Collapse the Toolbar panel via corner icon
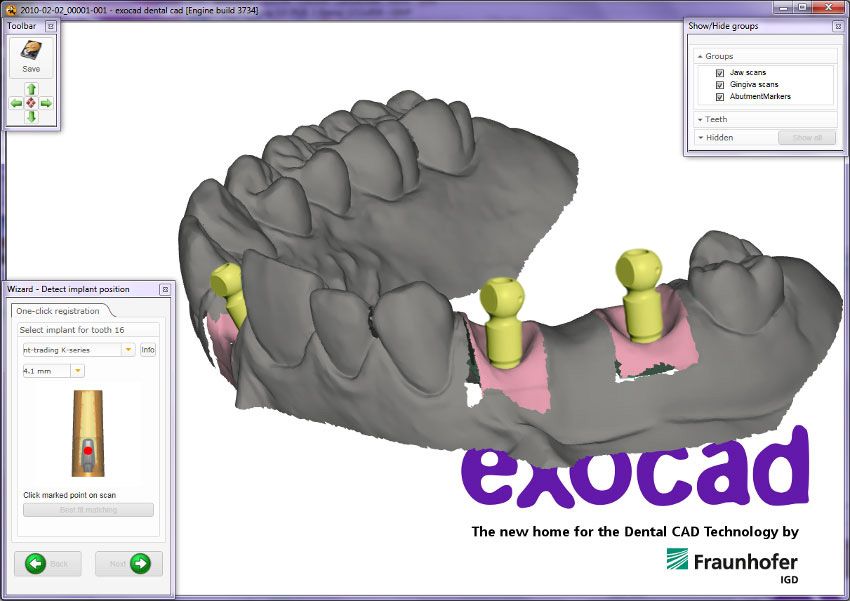This screenshot has width=850, height=601. [50, 26]
